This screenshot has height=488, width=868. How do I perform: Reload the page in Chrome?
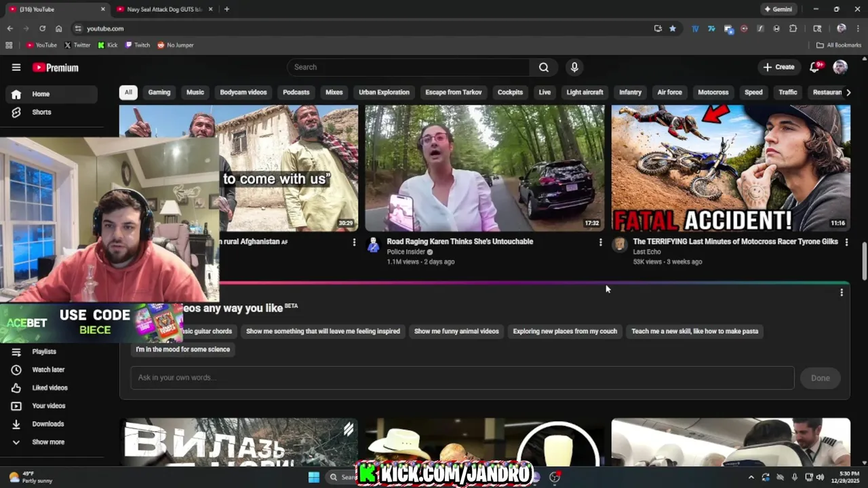click(42, 28)
